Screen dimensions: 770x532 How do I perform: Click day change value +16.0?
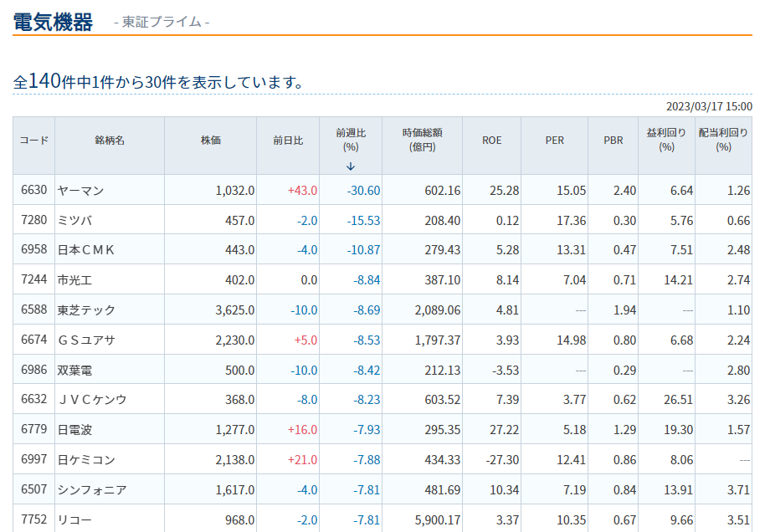coord(302,429)
